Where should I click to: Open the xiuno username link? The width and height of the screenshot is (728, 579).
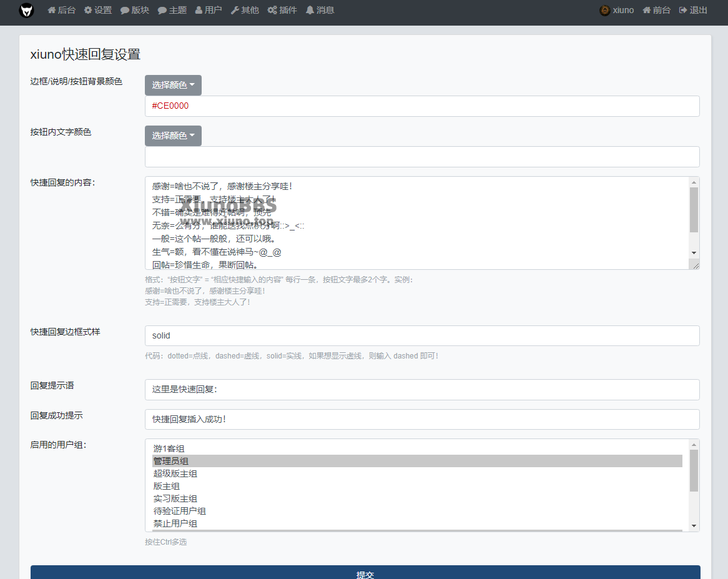tap(623, 10)
